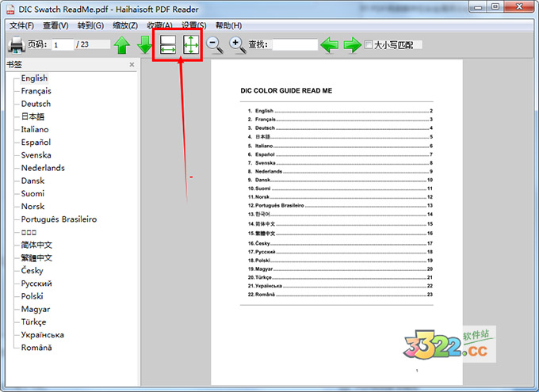This screenshot has width=539, height=392.
Task: Select the Türkçe bookmark
Action: pos(33,322)
